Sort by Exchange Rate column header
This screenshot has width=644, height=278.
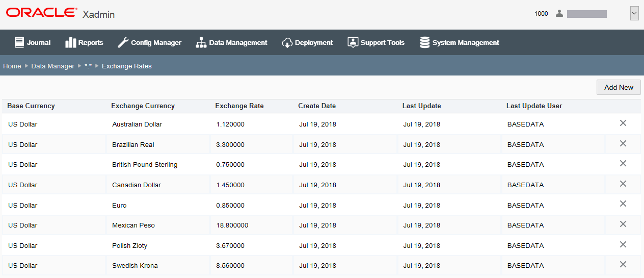point(239,106)
